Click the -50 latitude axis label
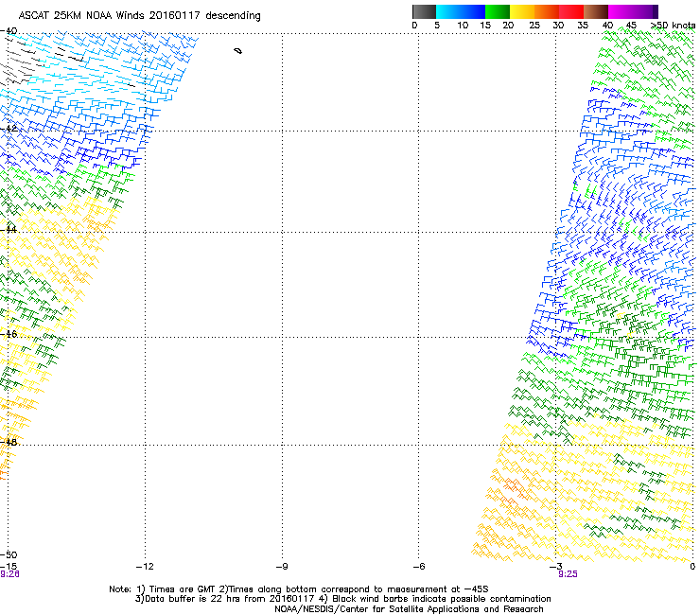The height and width of the screenshot is (615, 700). tap(9, 554)
